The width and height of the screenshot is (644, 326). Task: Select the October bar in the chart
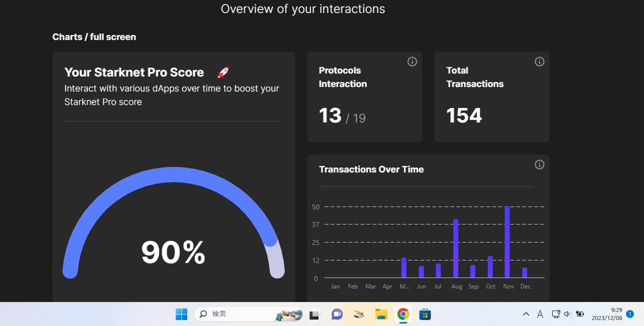coord(490,267)
